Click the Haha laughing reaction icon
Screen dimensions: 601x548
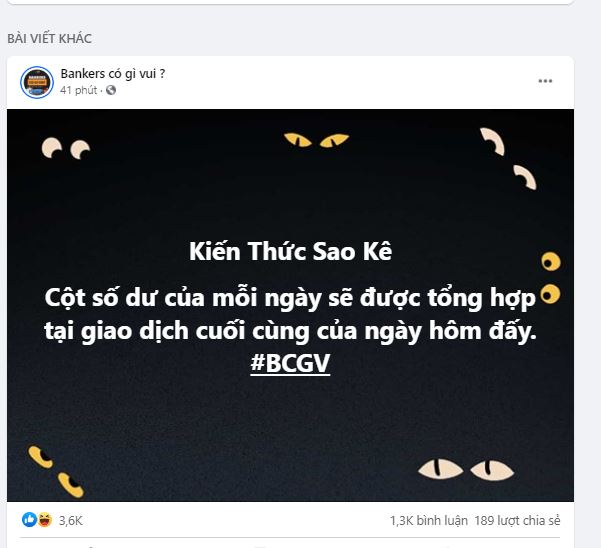44,520
